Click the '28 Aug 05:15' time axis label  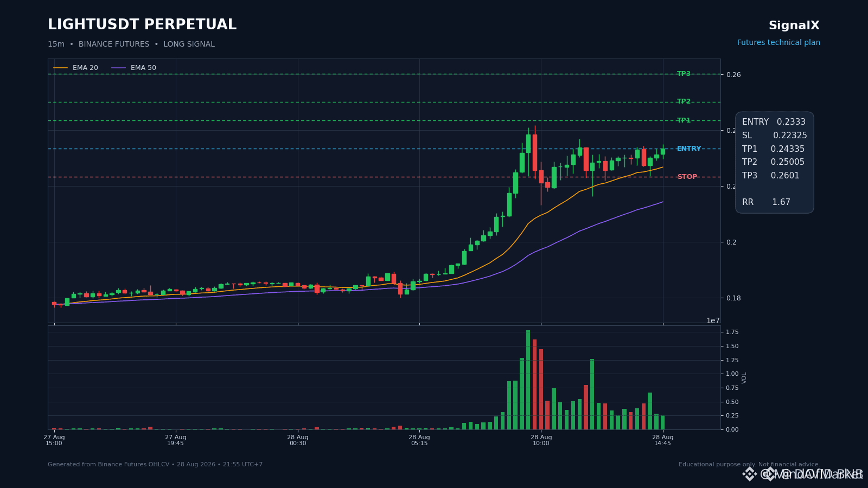(x=419, y=440)
